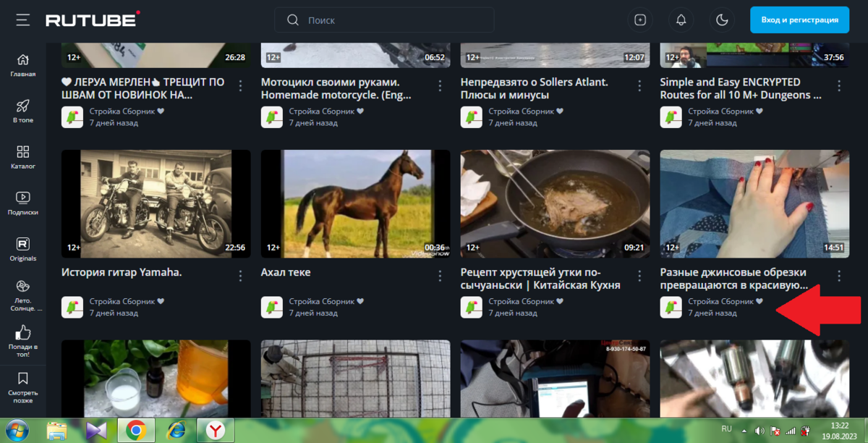Click channel avatar under ENCRYPTED Routes

click(x=671, y=117)
